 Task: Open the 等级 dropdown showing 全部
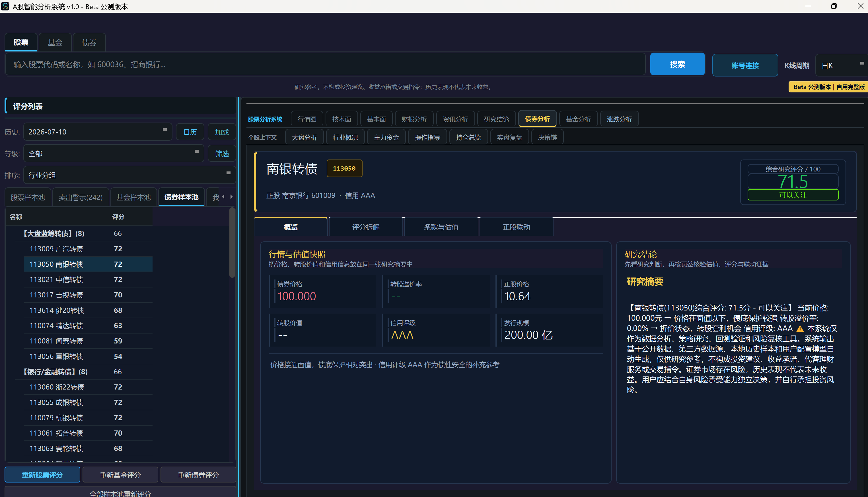point(114,154)
